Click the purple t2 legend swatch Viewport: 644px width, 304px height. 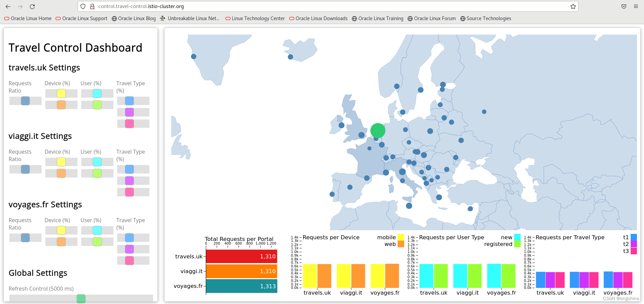pos(634,244)
